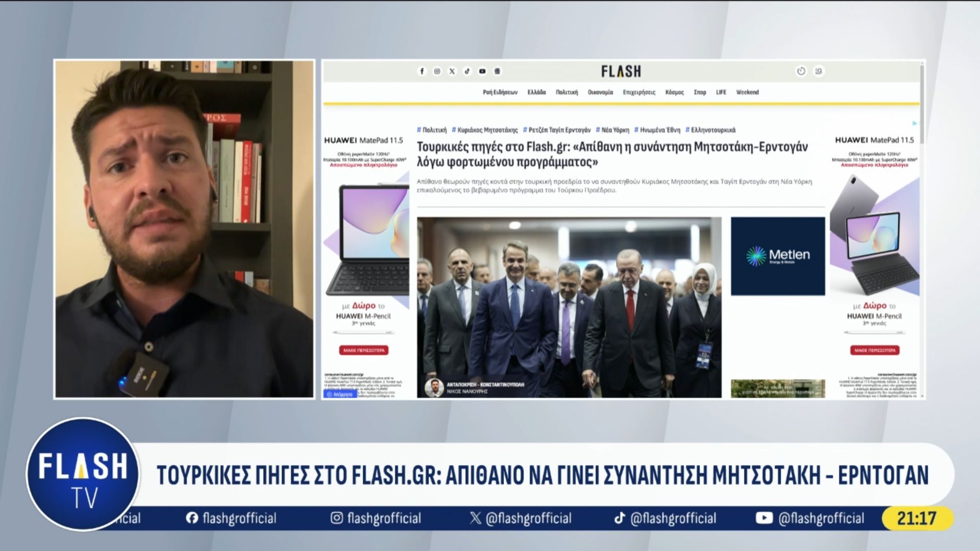Viewport: 980px width, 551px height.
Task: Click the # Πολιτική tag above the headline
Action: pos(432,130)
